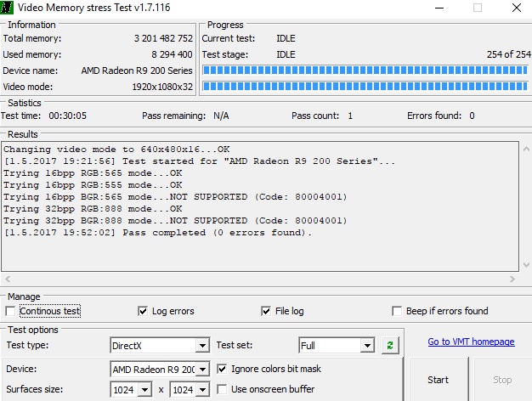Open the Test set Full dropdown

(367, 346)
